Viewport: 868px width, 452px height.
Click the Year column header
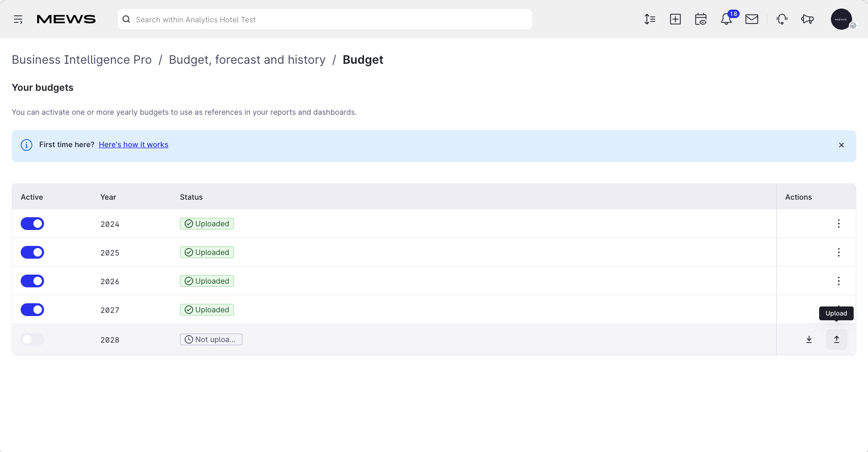point(108,197)
